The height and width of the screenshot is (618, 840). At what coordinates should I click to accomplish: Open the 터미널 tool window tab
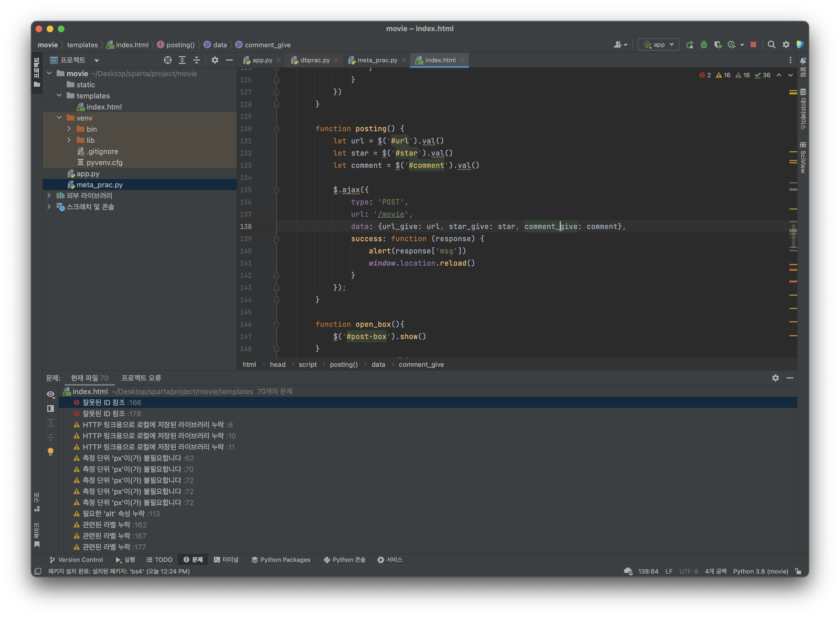tap(226, 560)
